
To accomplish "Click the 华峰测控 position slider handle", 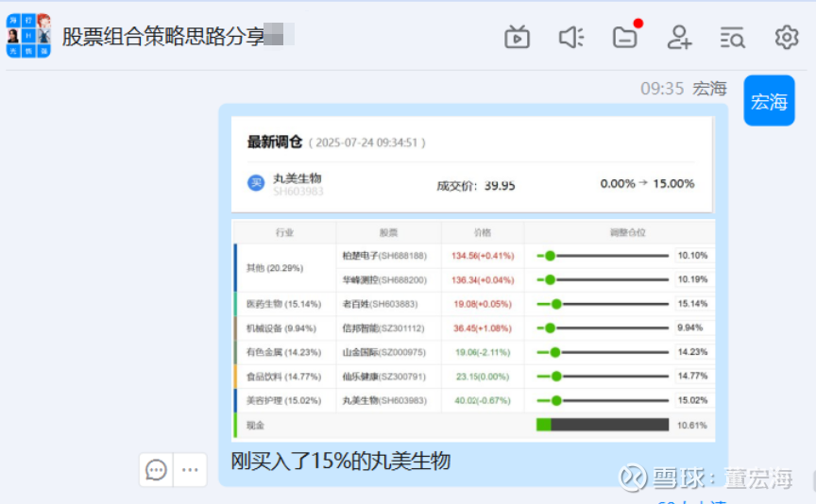I will pyautogui.click(x=550, y=279).
